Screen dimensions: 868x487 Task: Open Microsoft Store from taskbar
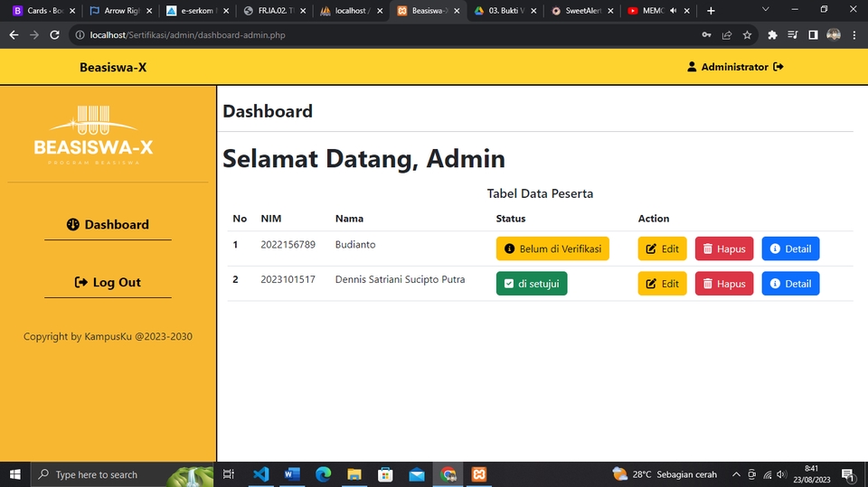[385, 474]
